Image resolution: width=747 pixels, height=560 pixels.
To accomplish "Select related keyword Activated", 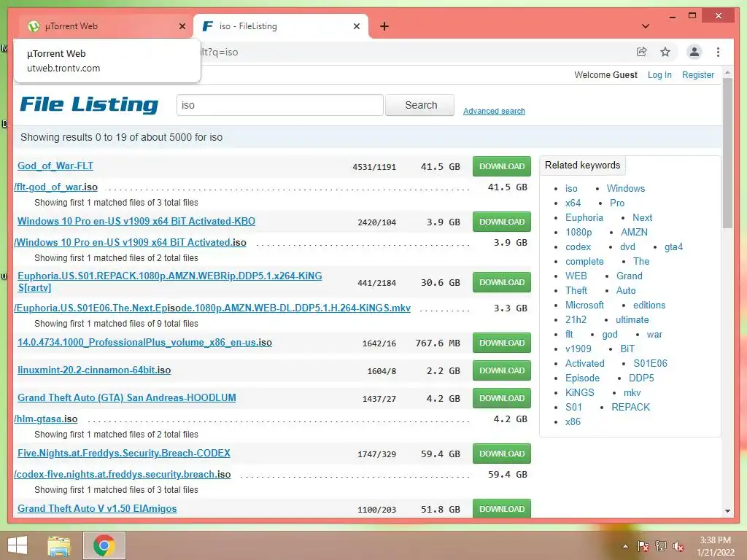I will point(585,363).
